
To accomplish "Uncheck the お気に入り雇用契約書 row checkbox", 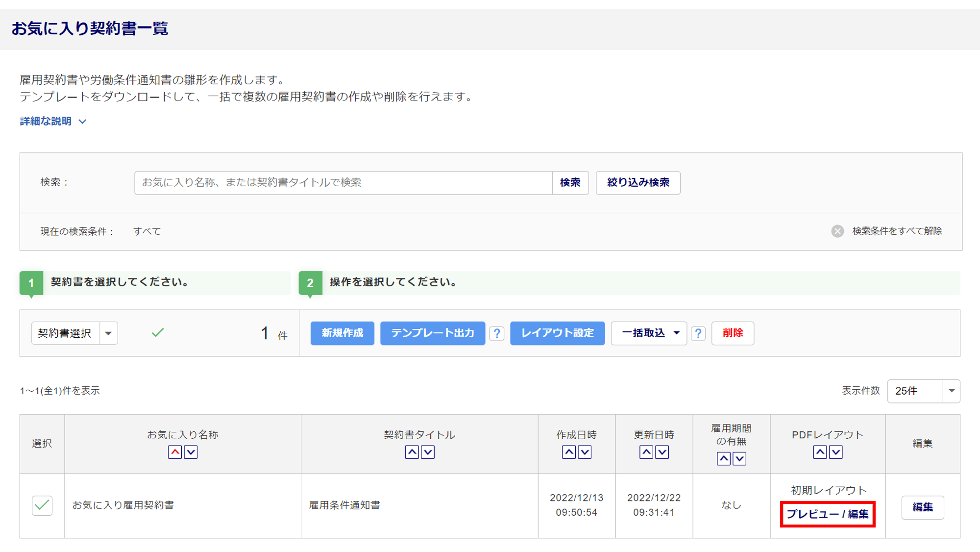I will [x=42, y=505].
